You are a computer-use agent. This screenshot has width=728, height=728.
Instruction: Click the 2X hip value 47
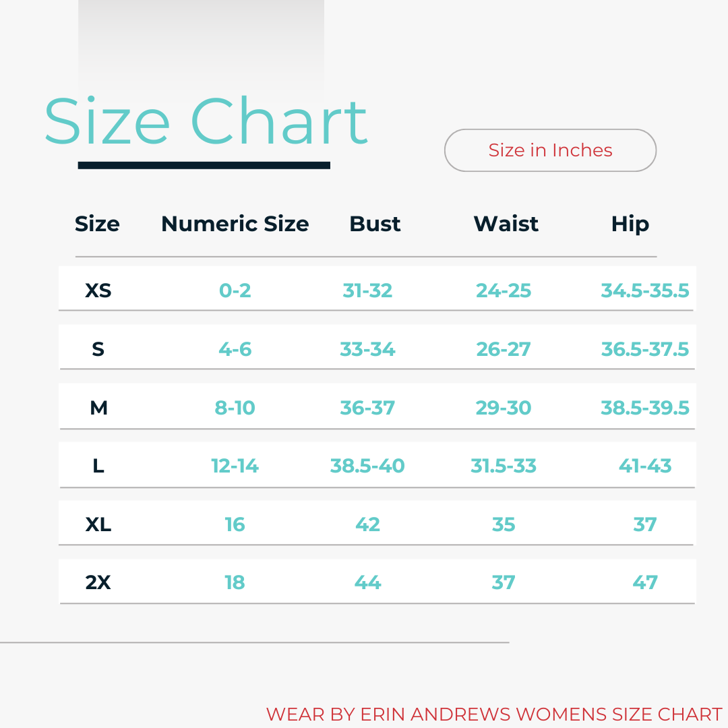coord(645,582)
